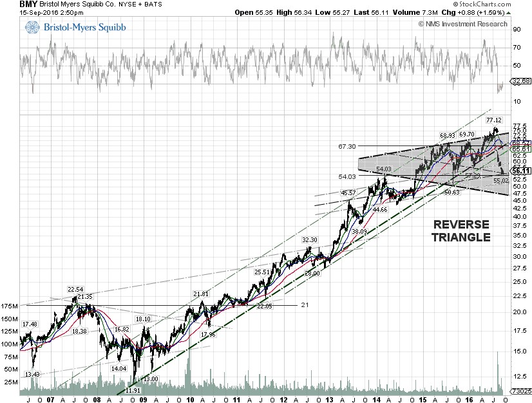Click the 45.57 price label
The image size is (532, 403).
(348, 192)
